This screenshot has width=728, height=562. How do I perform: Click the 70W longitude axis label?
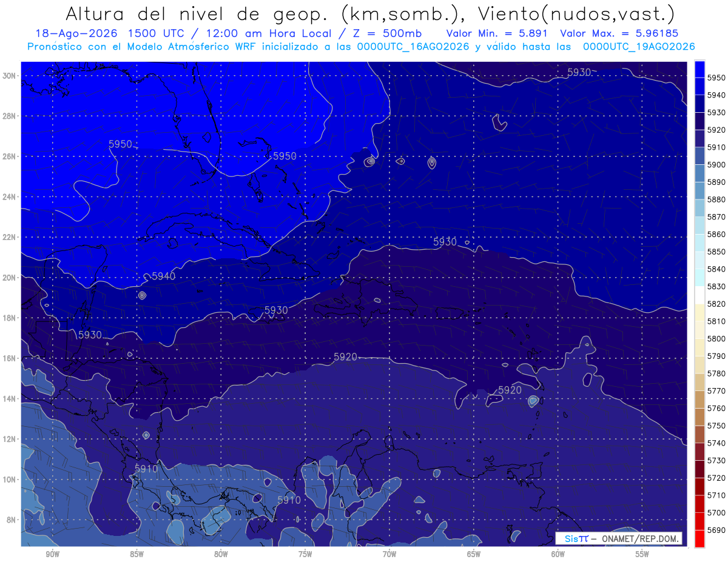point(389,554)
